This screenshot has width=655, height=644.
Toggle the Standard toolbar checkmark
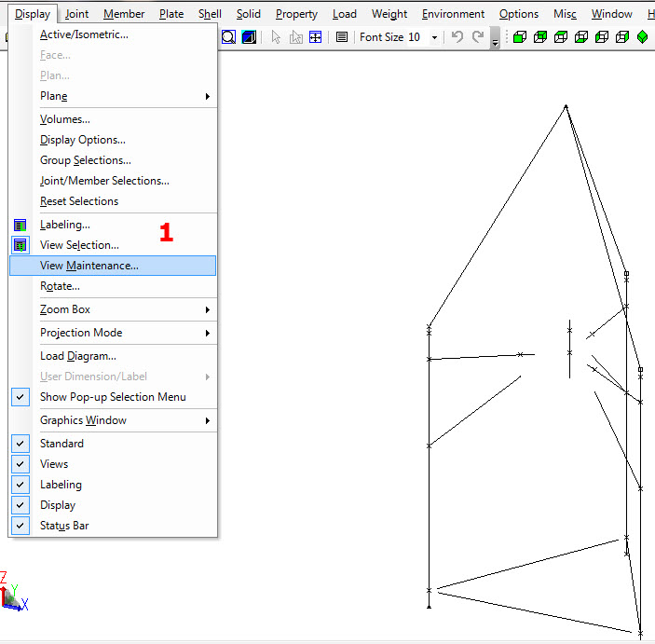tap(20, 444)
